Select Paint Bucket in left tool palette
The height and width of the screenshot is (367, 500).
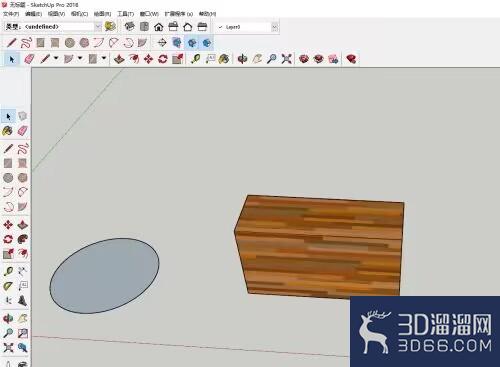tap(8, 131)
